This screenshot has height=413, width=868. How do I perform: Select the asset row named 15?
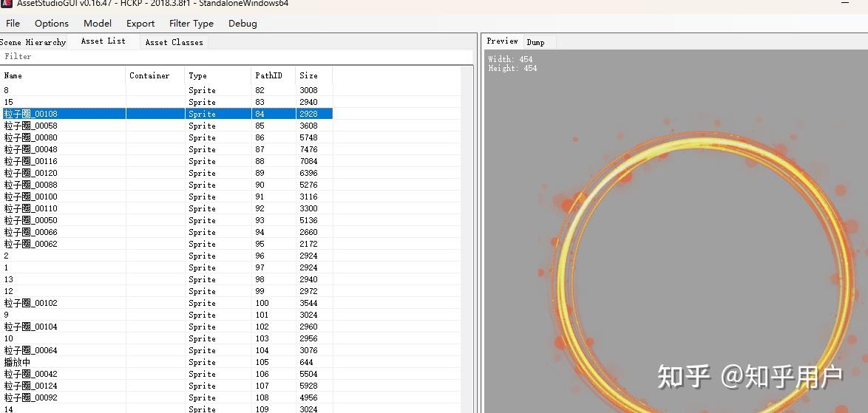click(x=166, y=102)
